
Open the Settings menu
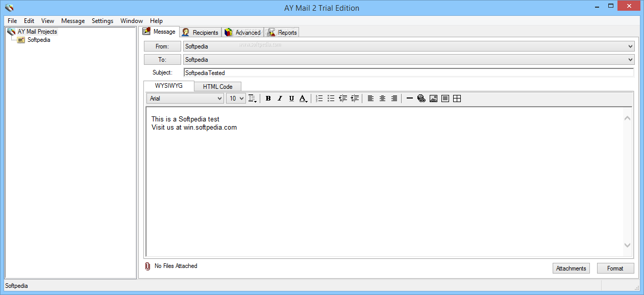pos(103,21)
